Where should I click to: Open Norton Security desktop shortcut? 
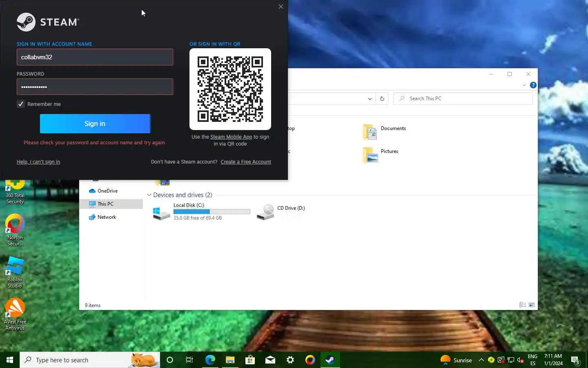point(15,230)
